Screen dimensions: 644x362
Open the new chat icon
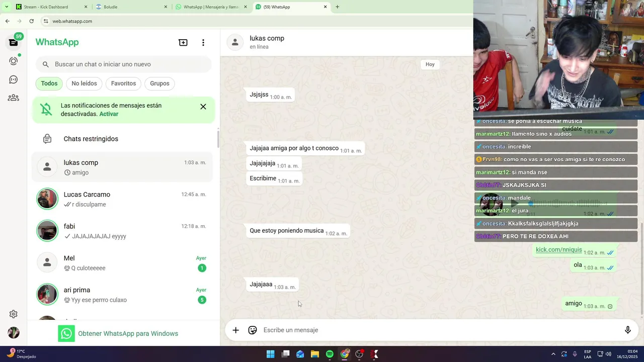pos(183,43)
